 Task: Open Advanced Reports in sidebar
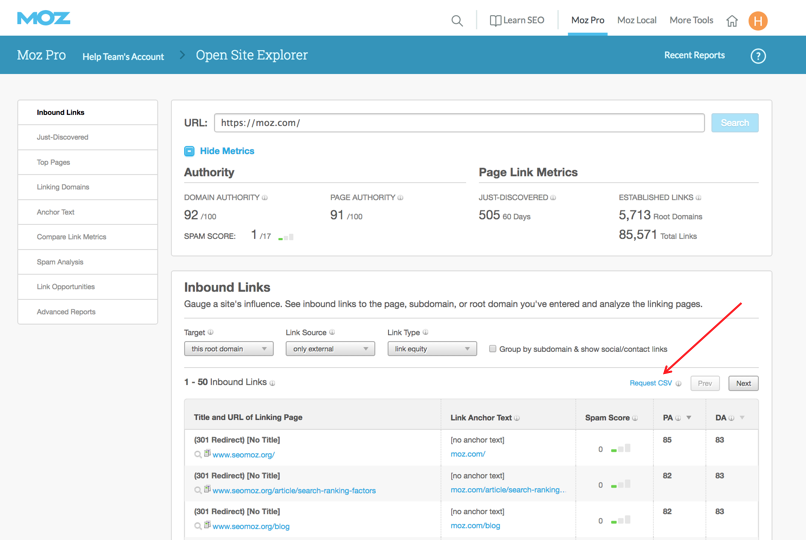point(87,312)
